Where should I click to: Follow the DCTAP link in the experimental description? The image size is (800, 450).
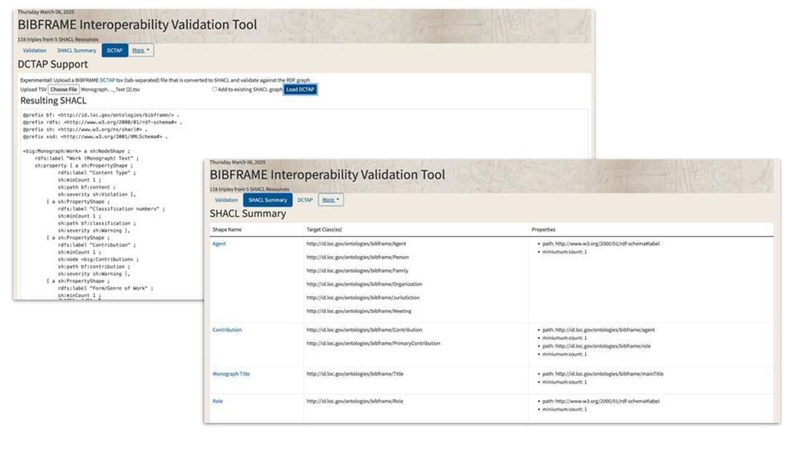tap(107, 80)
